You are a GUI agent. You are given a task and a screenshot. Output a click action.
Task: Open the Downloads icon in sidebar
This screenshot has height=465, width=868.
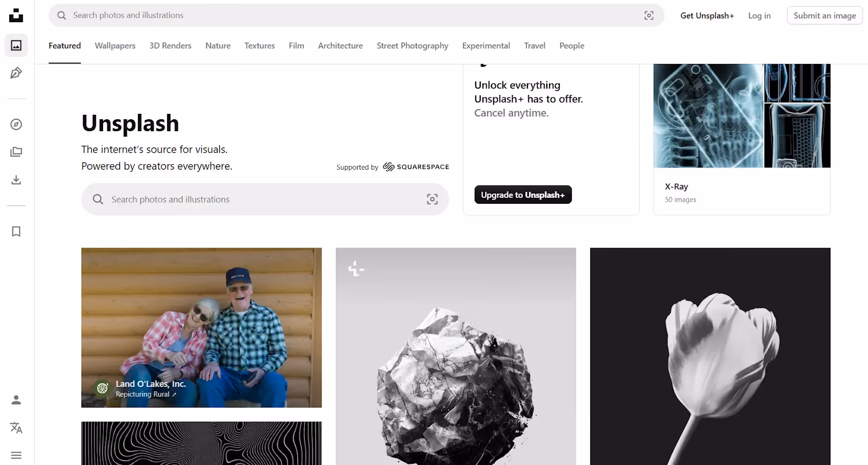16,179
